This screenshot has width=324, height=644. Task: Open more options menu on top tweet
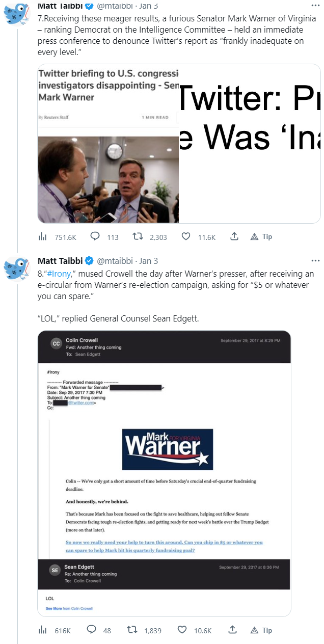click(315, 6)
